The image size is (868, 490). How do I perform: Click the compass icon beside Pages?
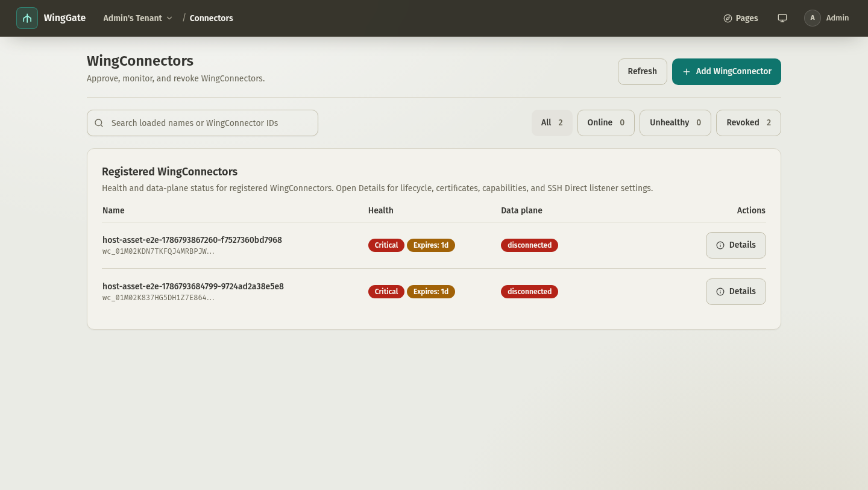click(728, 18)
